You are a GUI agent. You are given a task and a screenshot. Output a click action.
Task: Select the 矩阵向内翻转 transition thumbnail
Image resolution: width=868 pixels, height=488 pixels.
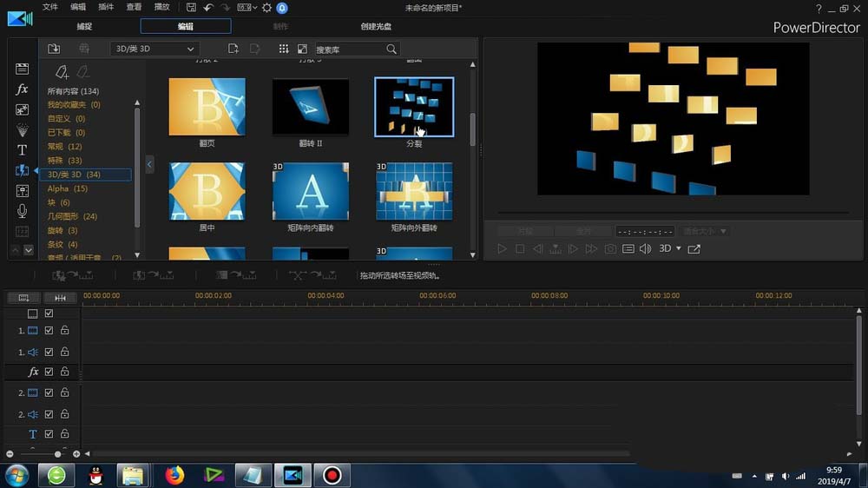(x=311, y=191)
